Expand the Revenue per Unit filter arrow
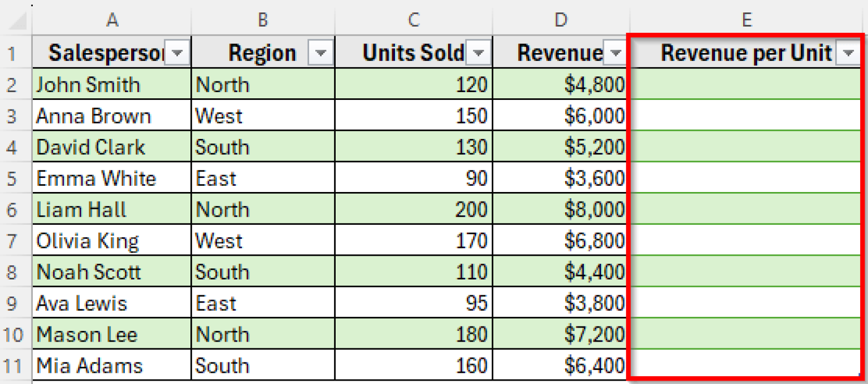 (x=848, y=53)
